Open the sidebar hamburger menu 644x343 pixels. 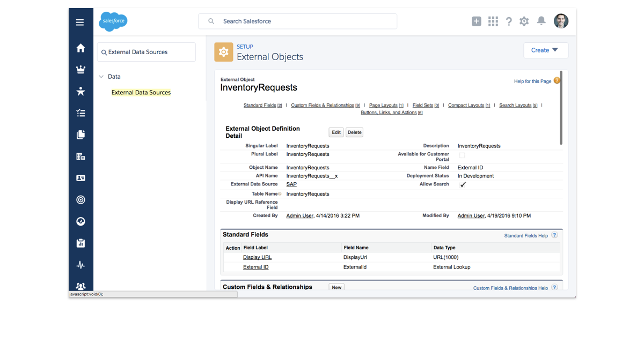(80, 22)
